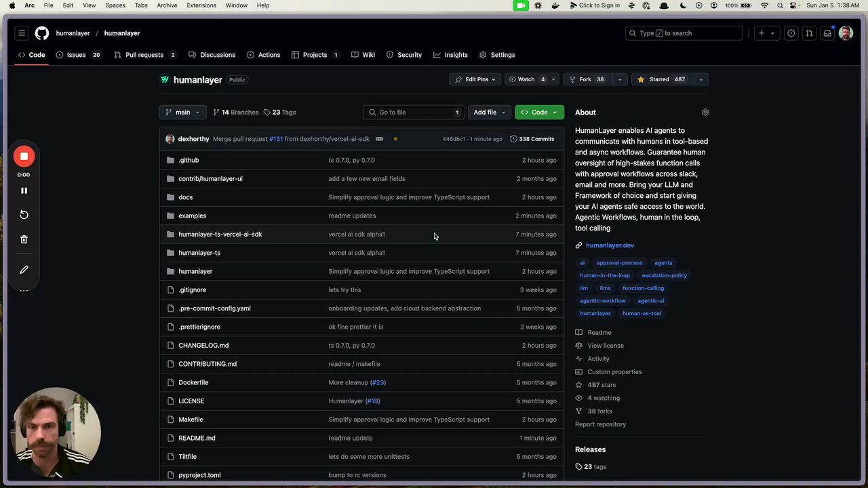Open the repository Settings tab
Image resolution: width=868 pixels, height=488 pixels.
click(497, 55)
